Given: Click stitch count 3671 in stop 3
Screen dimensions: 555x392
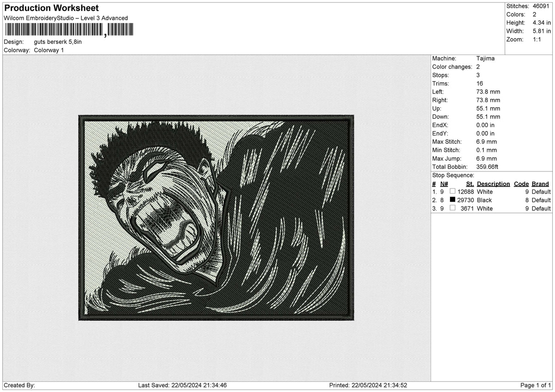Looking at the screenshot, I should point(468,208).
